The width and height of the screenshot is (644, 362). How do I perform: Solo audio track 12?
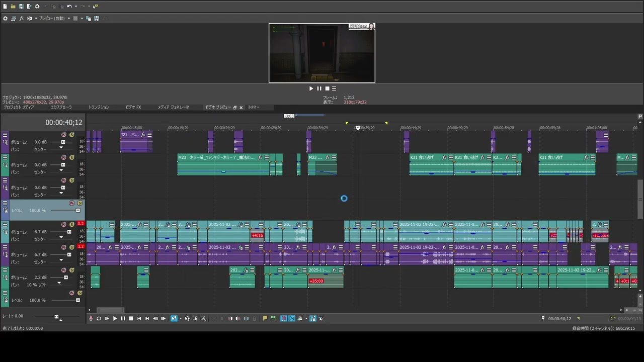click(72, 135)
